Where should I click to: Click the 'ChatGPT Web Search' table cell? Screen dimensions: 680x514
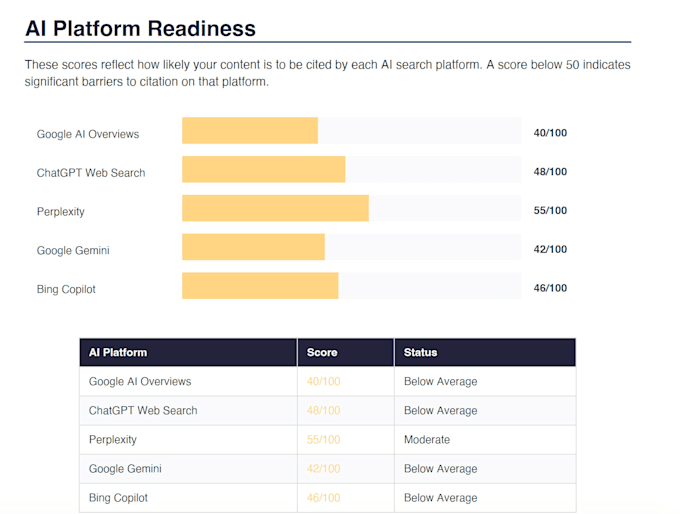click(189, 410)
